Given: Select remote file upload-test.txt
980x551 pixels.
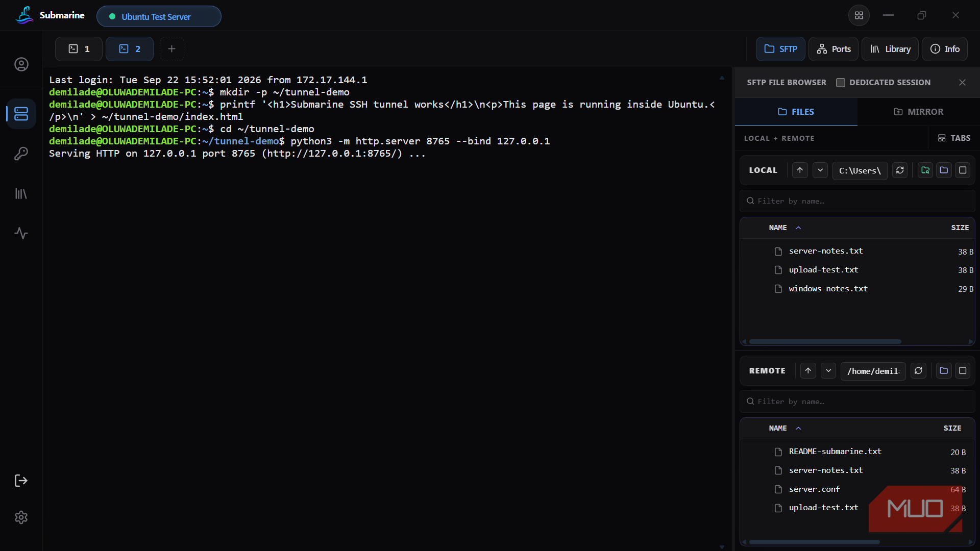Looking at the screenshot, I should point(857,508).
